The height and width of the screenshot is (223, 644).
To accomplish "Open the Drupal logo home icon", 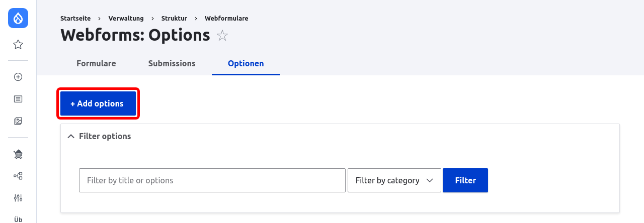I will [x=18, y=18].
